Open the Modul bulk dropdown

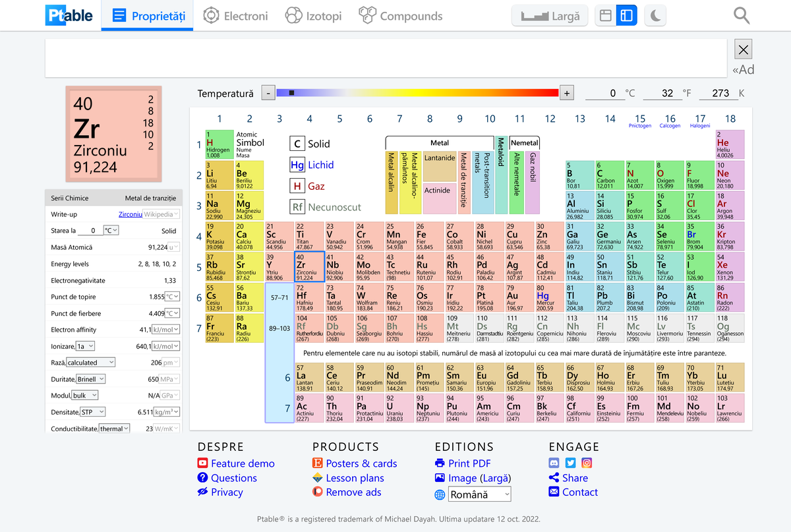(85, 396)
